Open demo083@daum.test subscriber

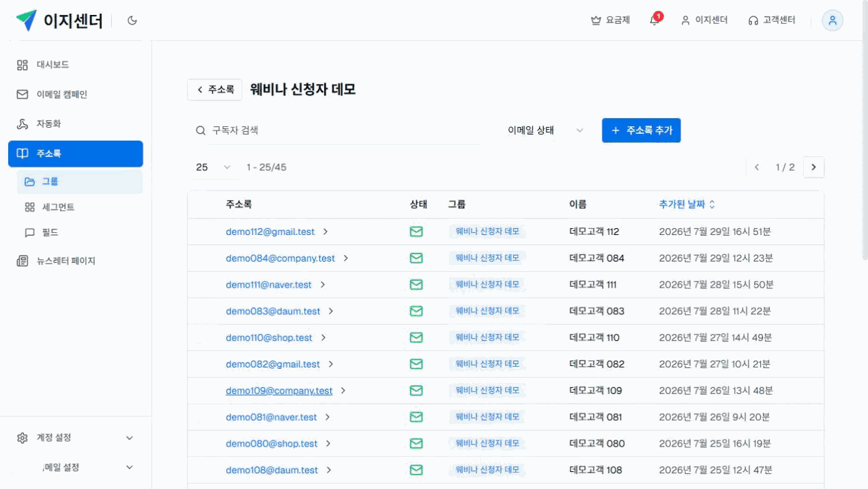coord(273,311)
